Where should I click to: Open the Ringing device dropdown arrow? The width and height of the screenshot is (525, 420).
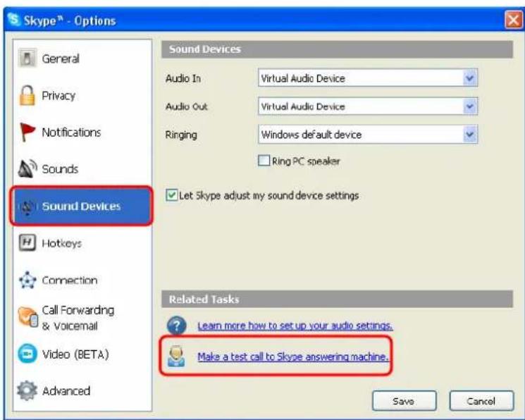[470, 135]
